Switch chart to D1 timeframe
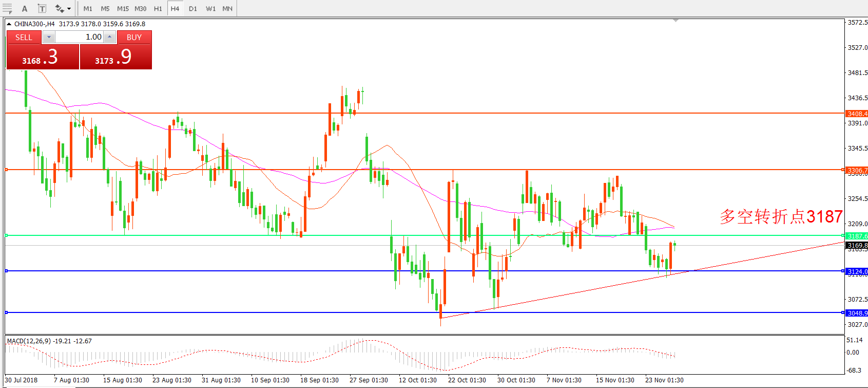The image size is (868, 388). (x=192, y=8)
